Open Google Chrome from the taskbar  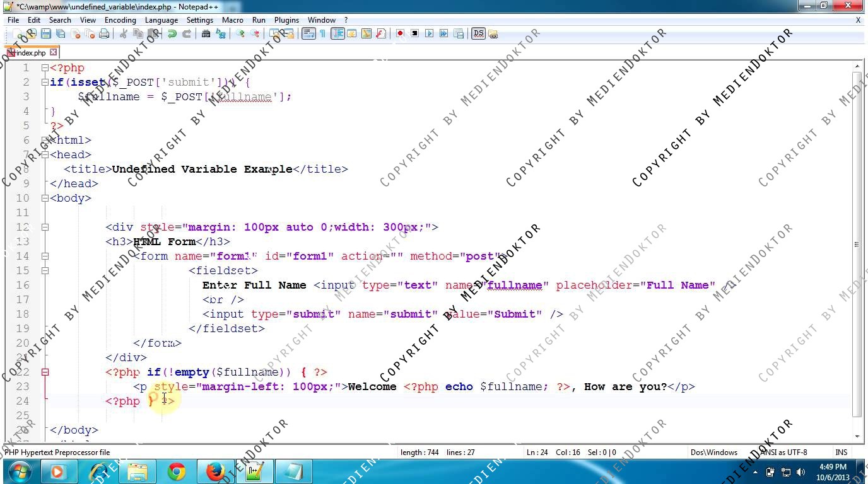(177, 471)
